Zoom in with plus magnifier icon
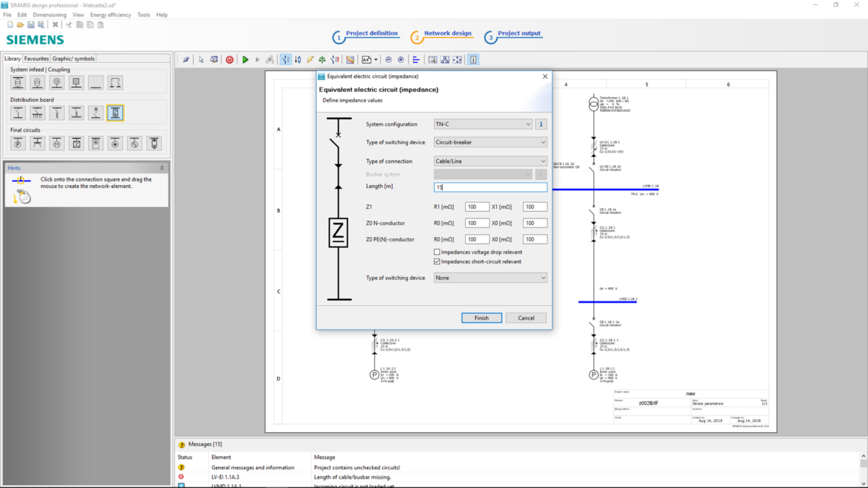This screenshot has height=488, width=868. 401,60
